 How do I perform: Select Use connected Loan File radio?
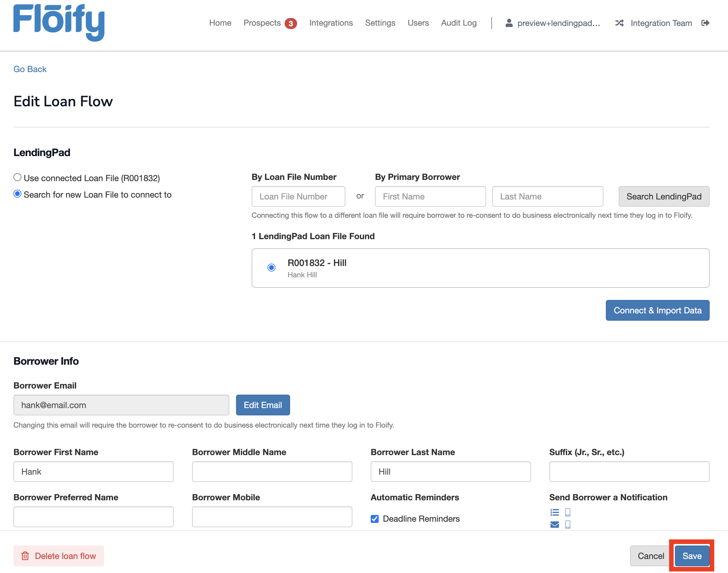[17, 177]
